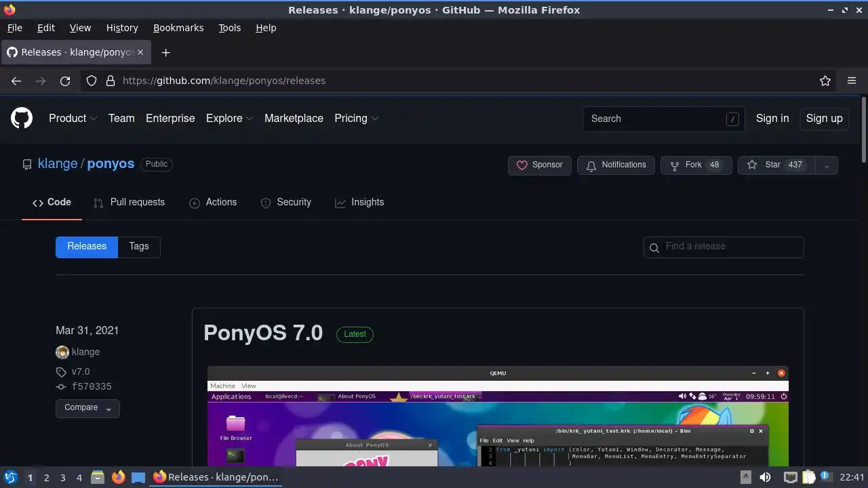Click the Sign in link
Image resolution: width=868 pixels, height=488 pixels.
tap(772, 118)
